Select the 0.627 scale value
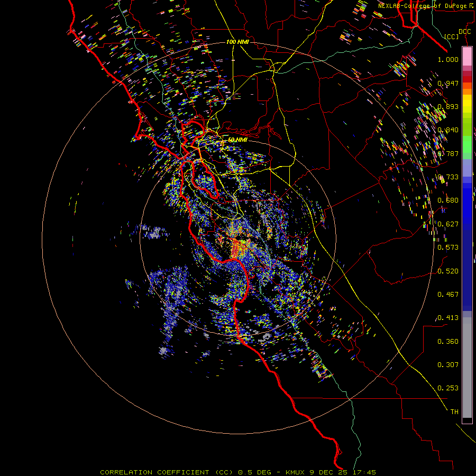476x476 pixels. [448, 224]
